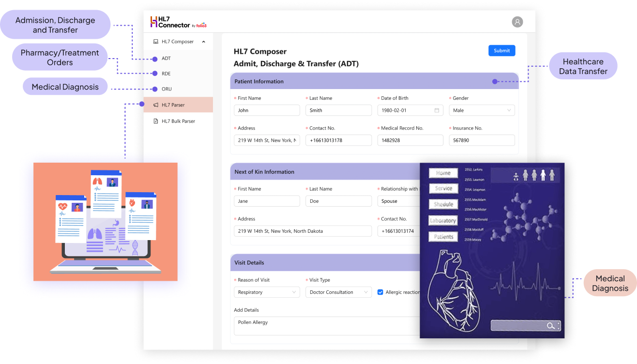Screen dimensions: 637x364
Task: Open the Visit Type dropdown
Action: (338, 292)
